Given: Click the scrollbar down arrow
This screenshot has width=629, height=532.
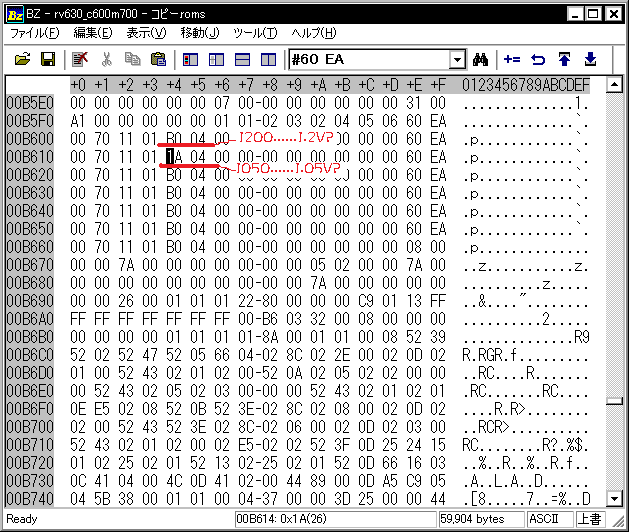Looking at the screenshot, I should [614, 499].
